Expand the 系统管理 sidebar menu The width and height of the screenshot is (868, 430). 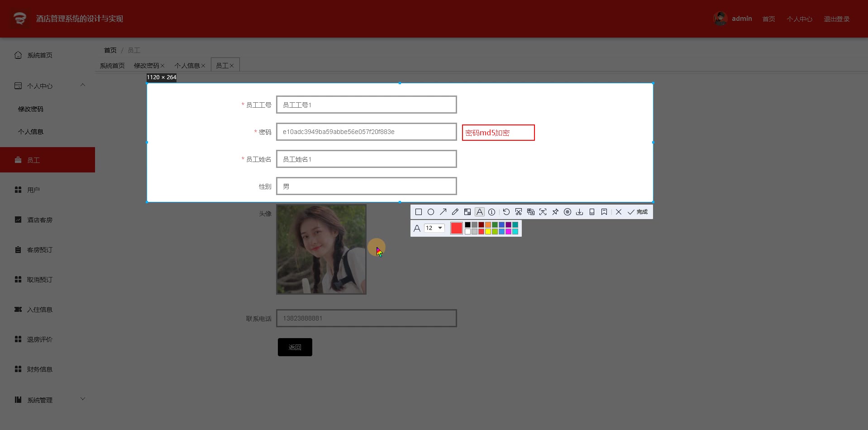[x=48, y=400]
